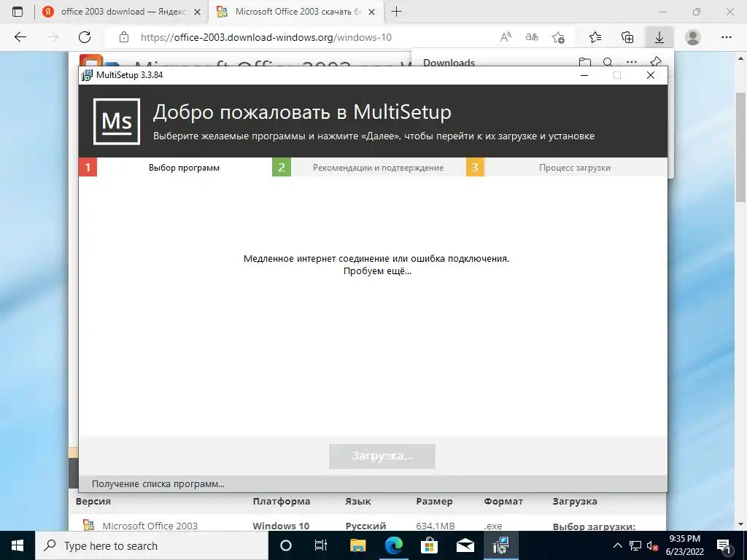Image resolution: width=747 pixels, height=560 pixels.
Task: Click the Type here to search box
Action: click(x=152, y=545)
